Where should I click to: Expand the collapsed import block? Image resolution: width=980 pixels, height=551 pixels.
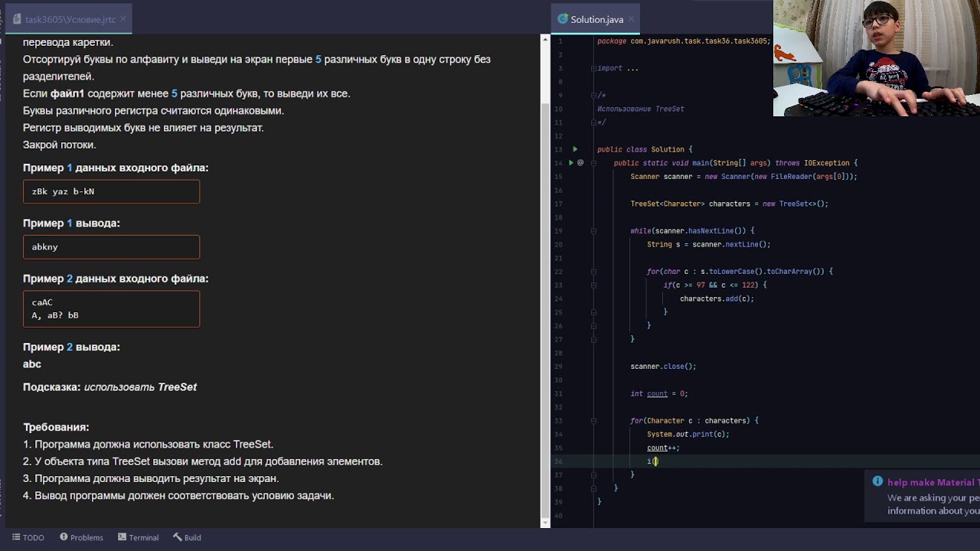click(593, 68)
